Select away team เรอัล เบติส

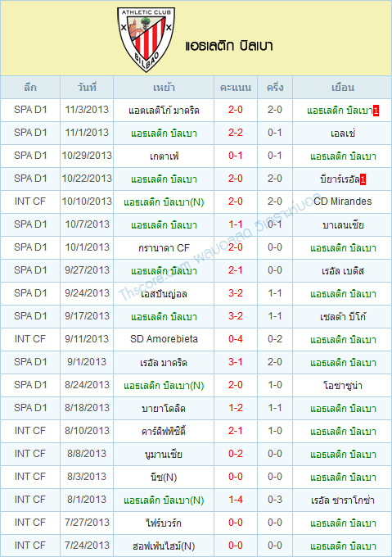[x=343, y=270]
